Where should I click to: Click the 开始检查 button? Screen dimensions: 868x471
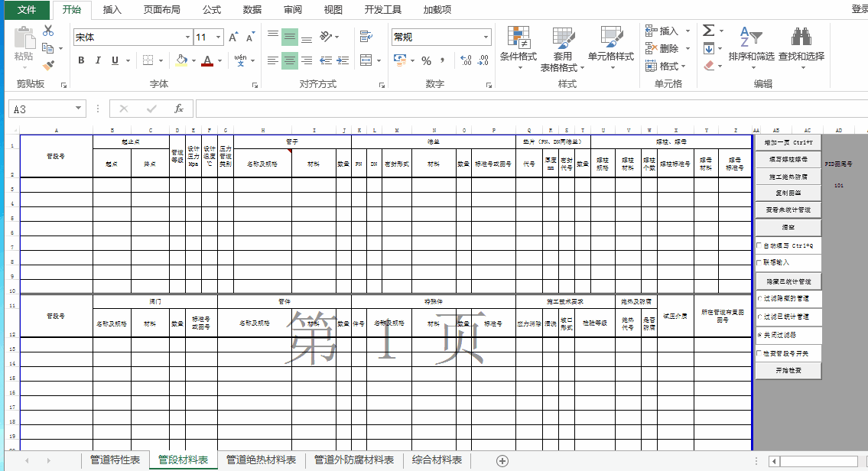click(x=788, y=371)
